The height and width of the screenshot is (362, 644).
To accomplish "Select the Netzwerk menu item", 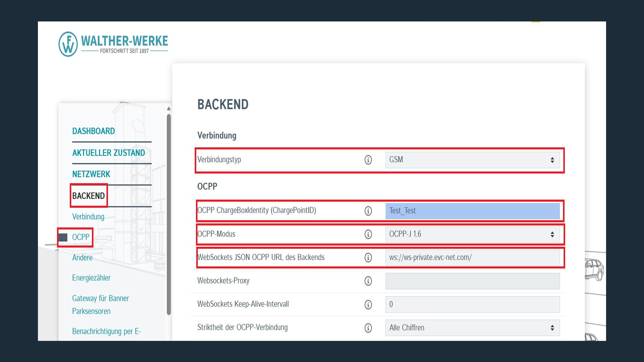I will pos(91,174).
